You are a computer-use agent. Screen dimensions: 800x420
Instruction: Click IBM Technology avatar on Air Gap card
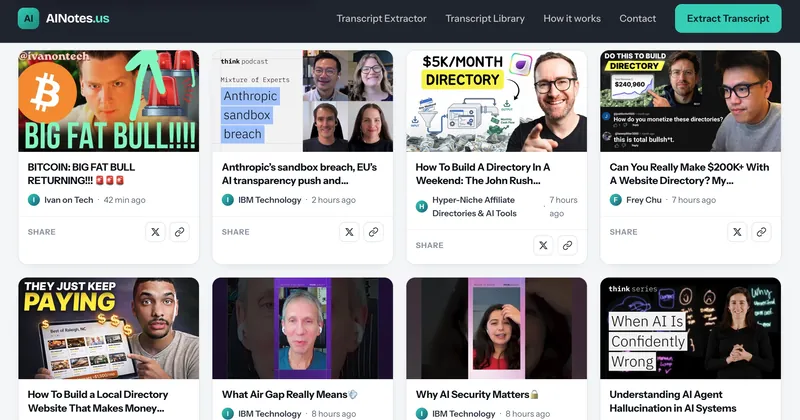coord(228,413)
